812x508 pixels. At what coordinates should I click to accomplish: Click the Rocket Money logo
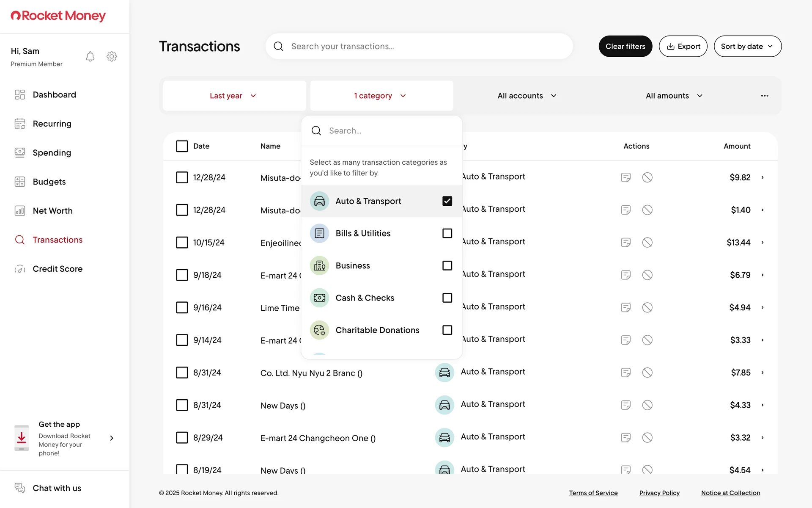tap(58, 16)
